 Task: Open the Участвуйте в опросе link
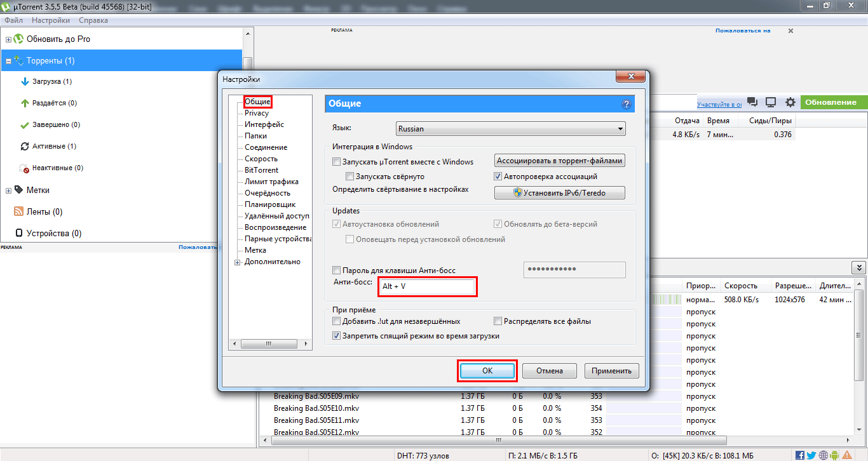[719, 104]
